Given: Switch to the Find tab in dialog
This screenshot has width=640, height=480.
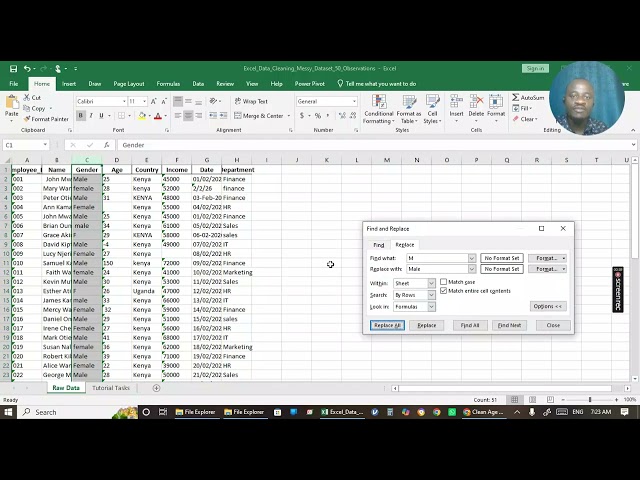Looking at the screenshot, I should pyautogui.click(x=378, y=245).
